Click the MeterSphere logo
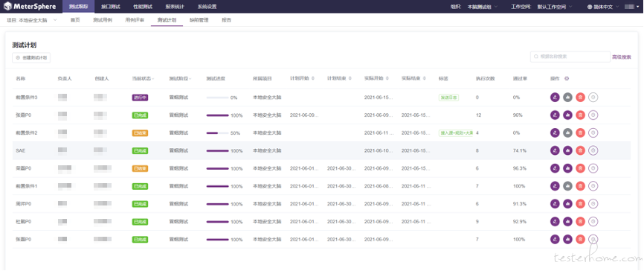Screen dimensions: 644x271 point(30,7)
